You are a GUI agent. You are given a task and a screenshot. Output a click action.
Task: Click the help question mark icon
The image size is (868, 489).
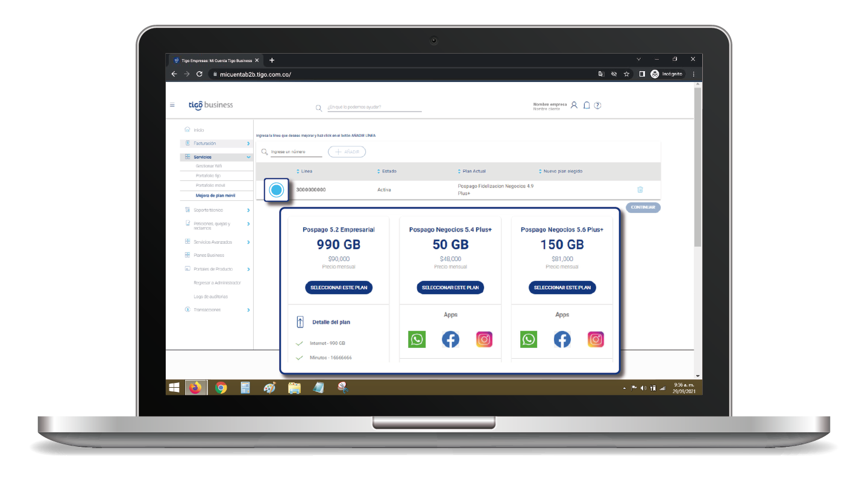[x=597, y=106]
